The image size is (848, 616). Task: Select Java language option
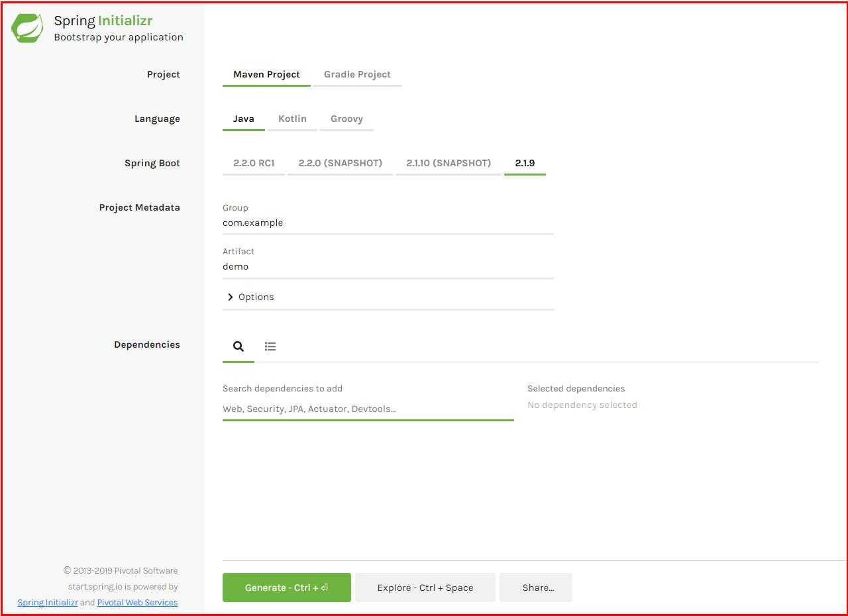coord(243,119)
